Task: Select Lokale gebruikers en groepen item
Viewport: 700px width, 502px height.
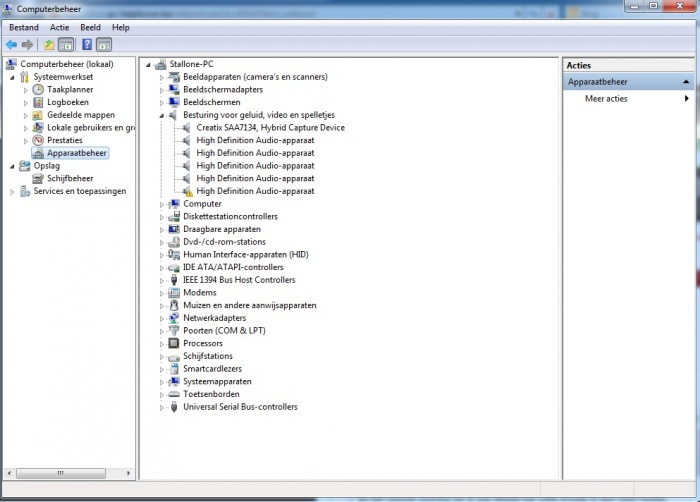Action: (90, 128)
